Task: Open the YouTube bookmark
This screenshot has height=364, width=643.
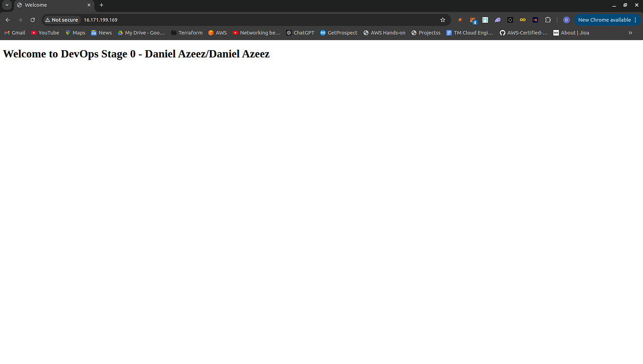Action: click(45, 33)
